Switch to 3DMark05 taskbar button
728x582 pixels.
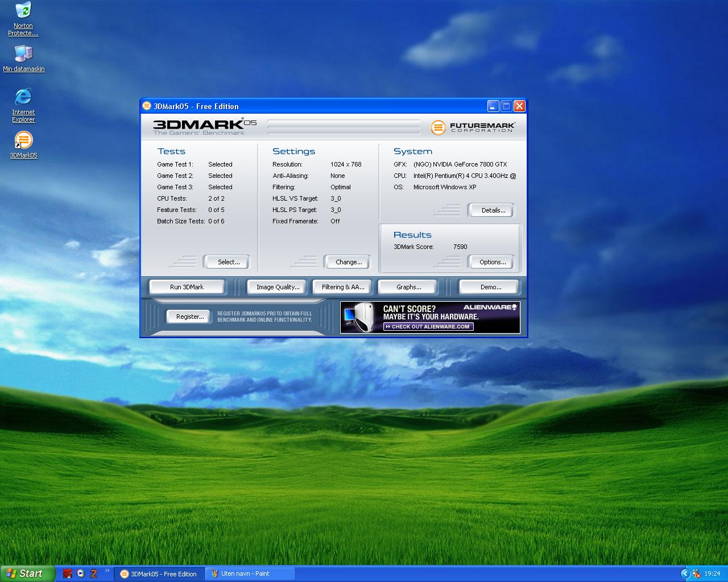(159, 574)
